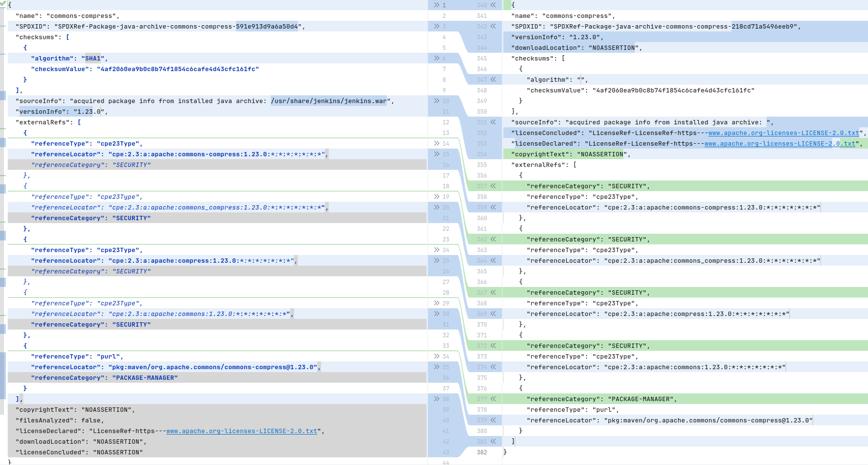Click left gutter line number 12
This screenshot has height=465, width=868.
point(446,122)
